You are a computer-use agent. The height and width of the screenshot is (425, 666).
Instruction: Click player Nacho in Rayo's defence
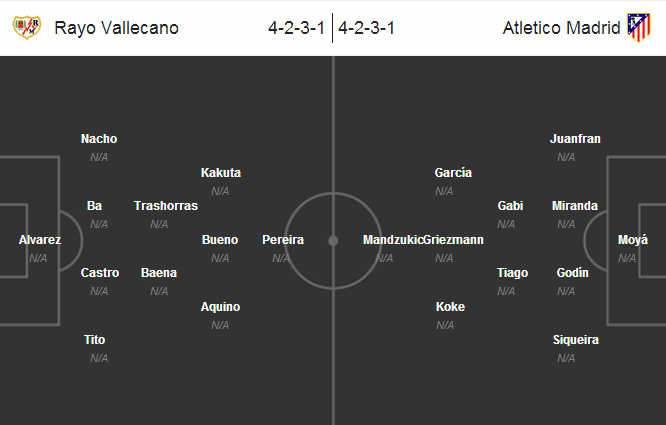tap(99, 139)
